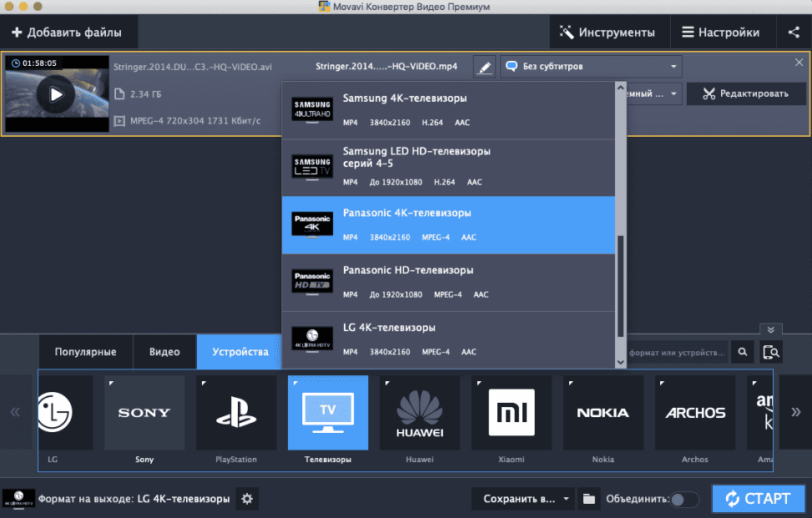Open the Без субтитров subtitles dropdown

[591, 67]
